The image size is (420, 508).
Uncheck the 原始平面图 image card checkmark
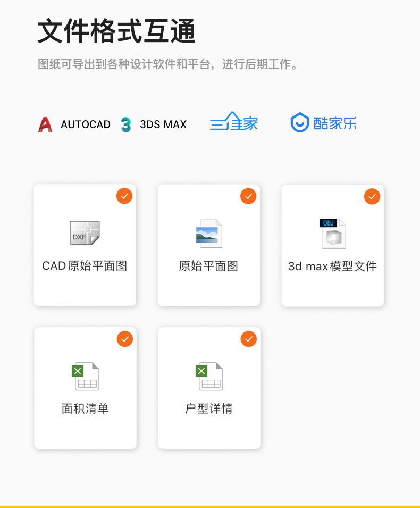248,196
